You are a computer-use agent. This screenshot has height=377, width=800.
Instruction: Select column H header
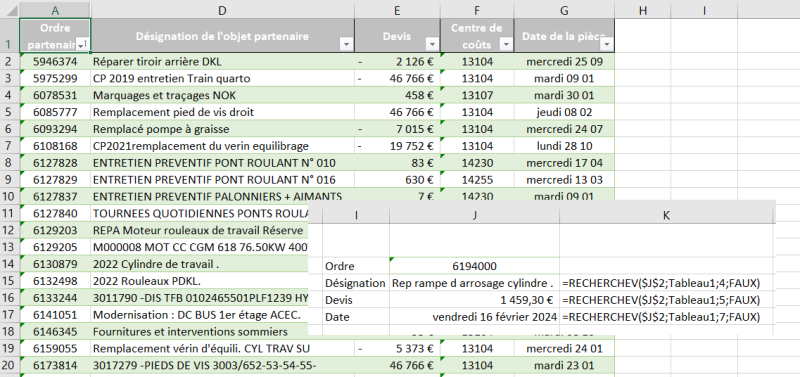(x=642, y=10)
